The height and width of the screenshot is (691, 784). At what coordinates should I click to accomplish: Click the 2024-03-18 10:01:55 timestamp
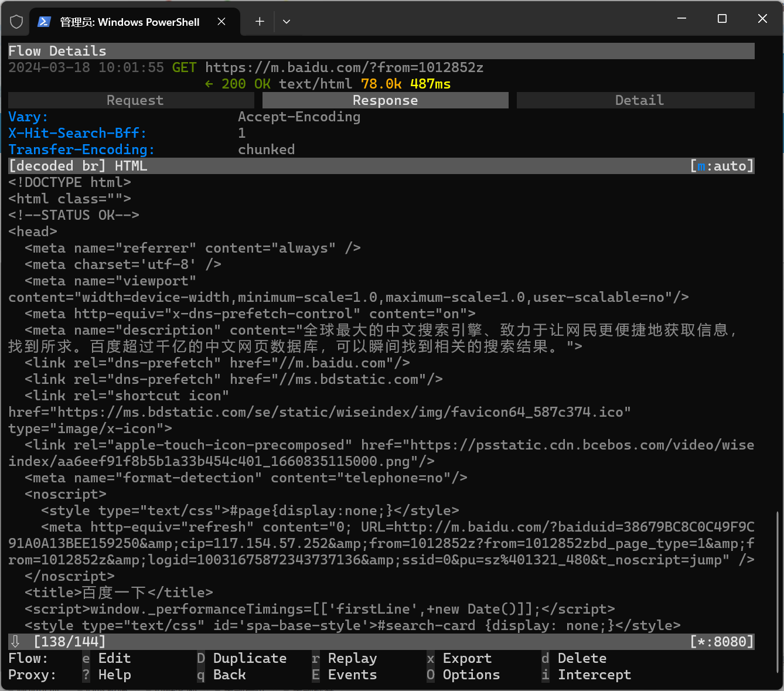click(86, 67)
